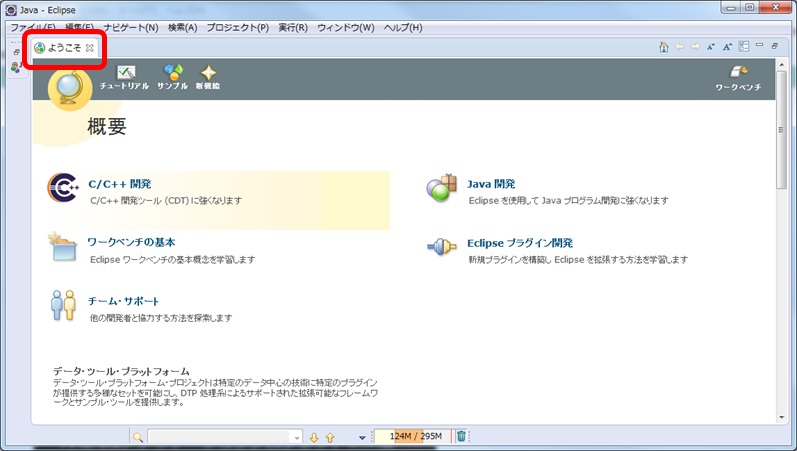Click the next result down arrow icon

click(x=314, y=437)
